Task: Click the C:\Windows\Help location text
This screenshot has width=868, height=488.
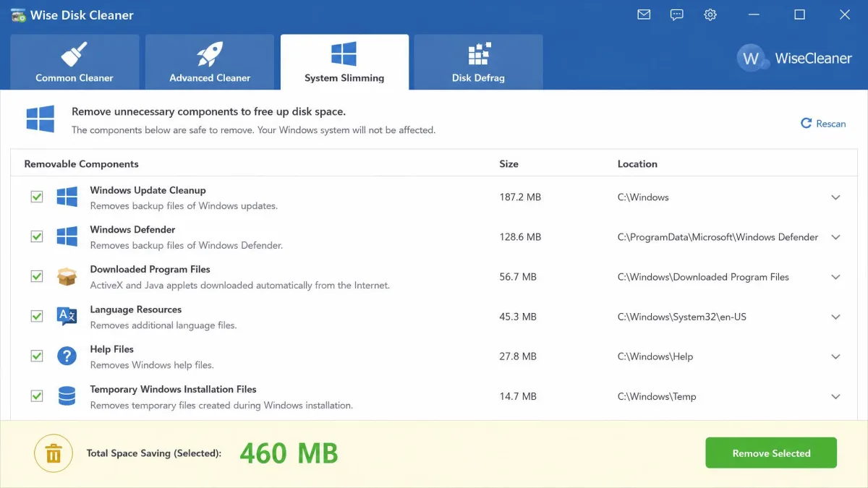Action: click(x=655, y=356)
